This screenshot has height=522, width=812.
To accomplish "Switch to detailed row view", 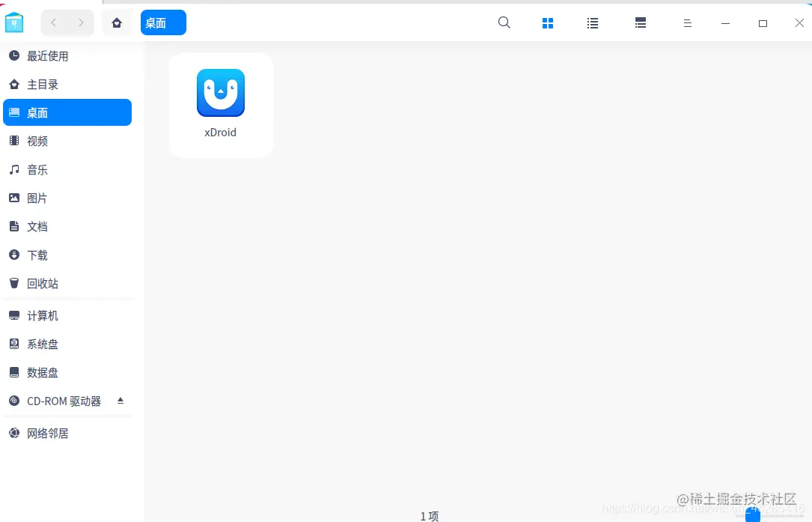I will 641,22.
